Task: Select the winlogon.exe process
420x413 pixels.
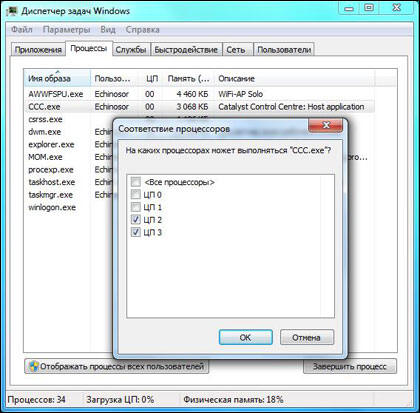Action: click(x=52, y=208)
